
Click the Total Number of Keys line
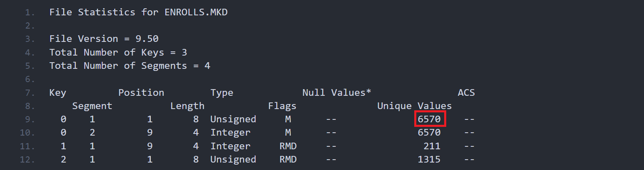point(118,52)
